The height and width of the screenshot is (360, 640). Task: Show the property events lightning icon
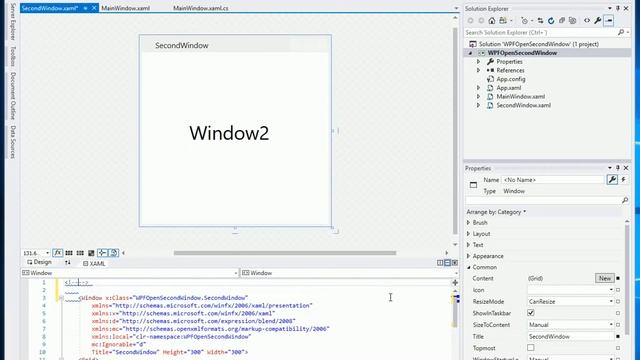point(624,180)
